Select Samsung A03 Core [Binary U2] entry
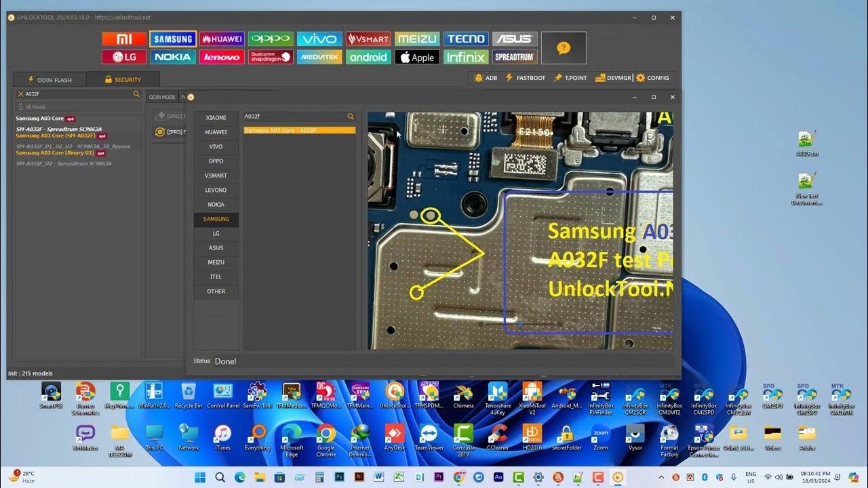This screenshot has height=488, width=868. [60, 153]
